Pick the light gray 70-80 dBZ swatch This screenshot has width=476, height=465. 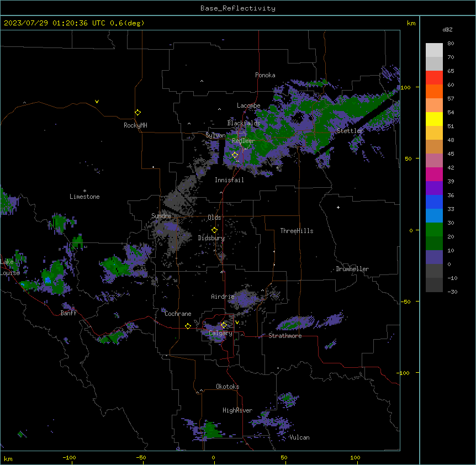tap(434, 50)
